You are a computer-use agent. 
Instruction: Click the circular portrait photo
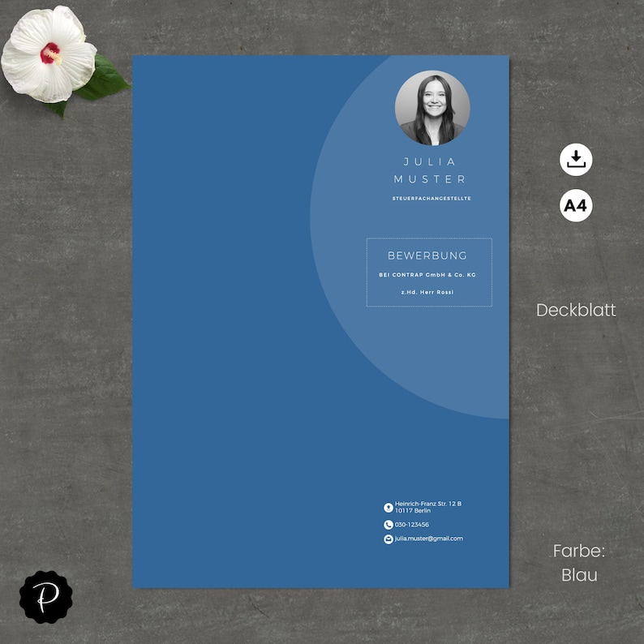(432, 108)
